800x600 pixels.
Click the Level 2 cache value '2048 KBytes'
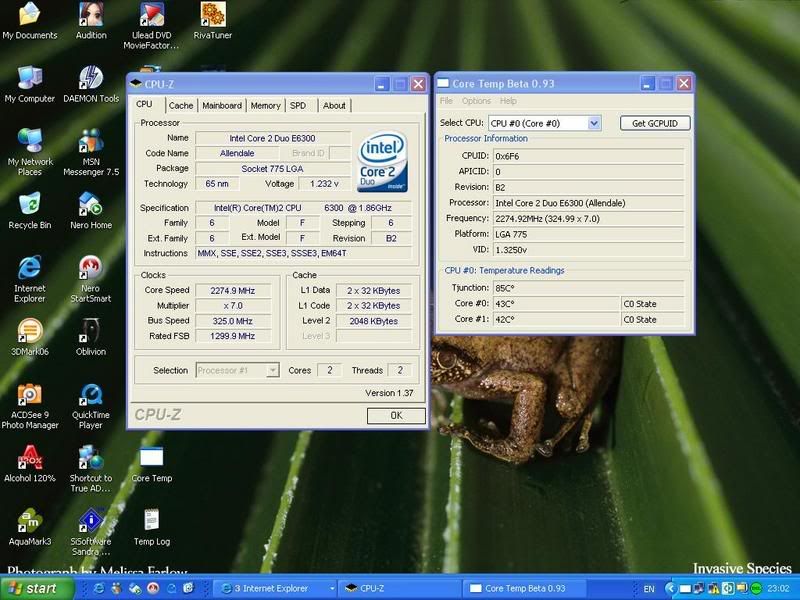(374, 321)
